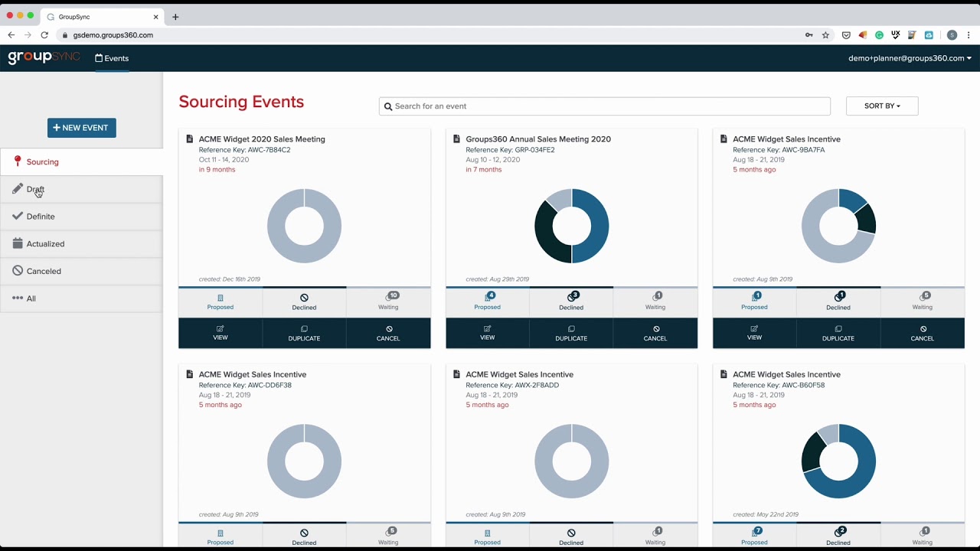Image resolution: width=980 pixels, height=551 pixels.
Task: Click Reference Key: GRP-034FE2 text
Action: coord(511,150)
